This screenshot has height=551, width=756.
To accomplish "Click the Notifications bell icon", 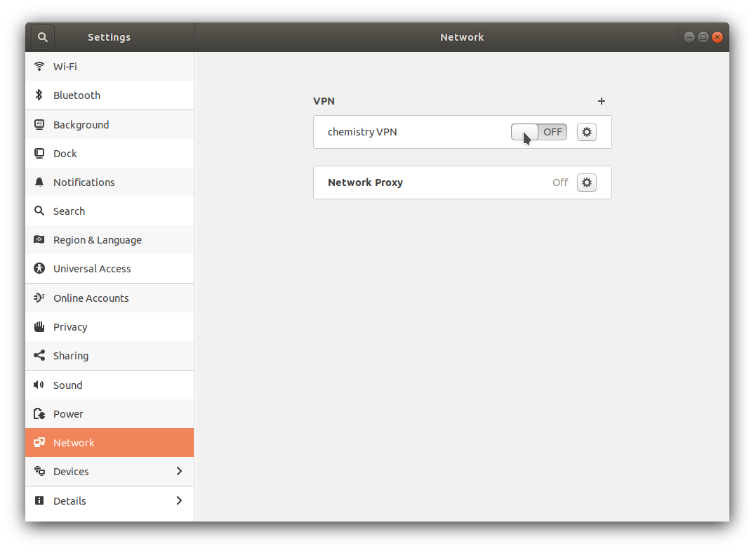I will pos(39,182).
